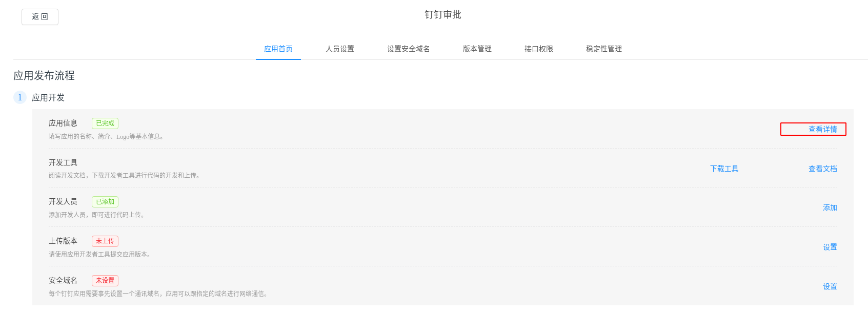
Task: Click 设置 in the 安全域名 row
Action: click(830, 286)
